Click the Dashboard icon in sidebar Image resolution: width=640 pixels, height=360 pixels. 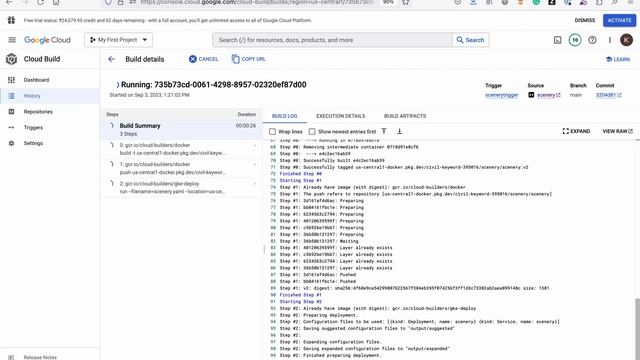11,80
